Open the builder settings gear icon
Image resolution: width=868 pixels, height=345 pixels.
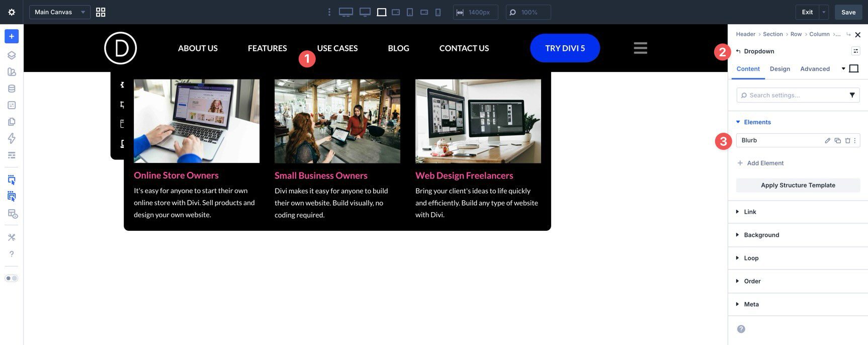pyautogui.click(x=12, y=12)
